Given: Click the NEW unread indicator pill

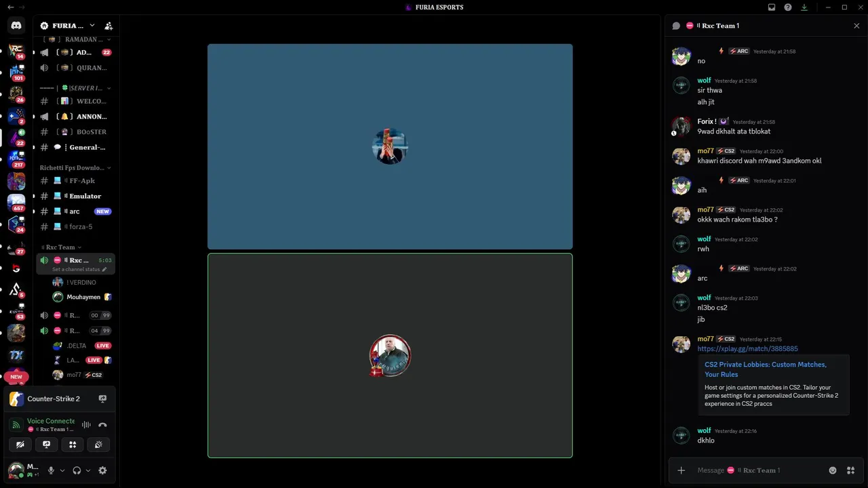Looking at the screenshot, I should pos(16,377).
